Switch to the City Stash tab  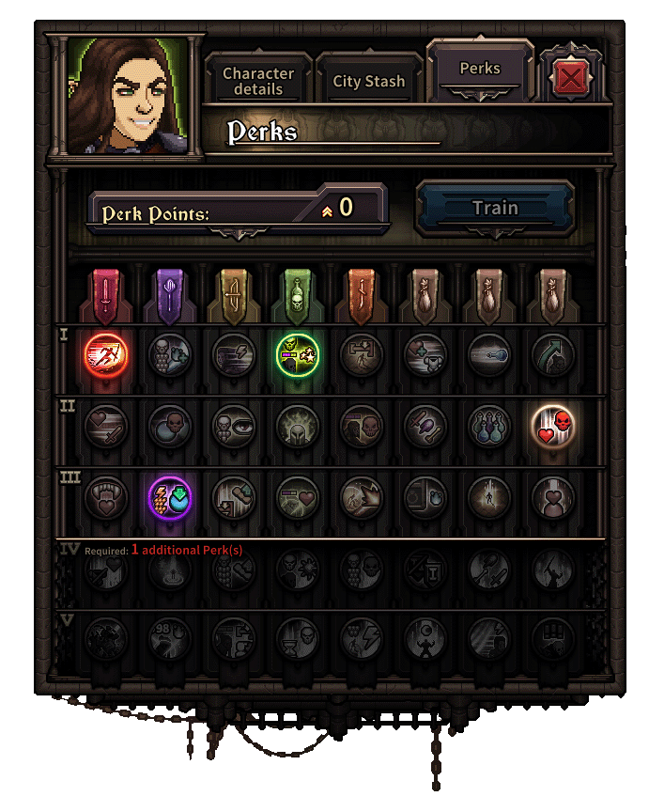369,82
